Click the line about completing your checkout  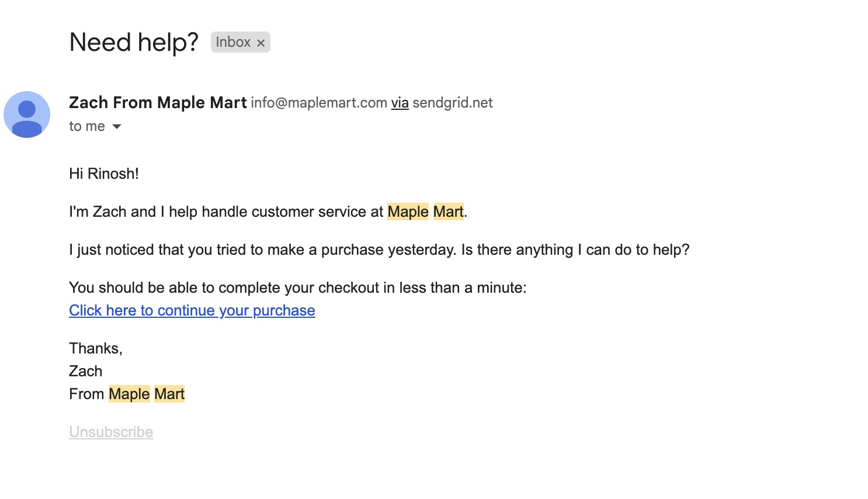pyautogui.click(x=297, y=287)
